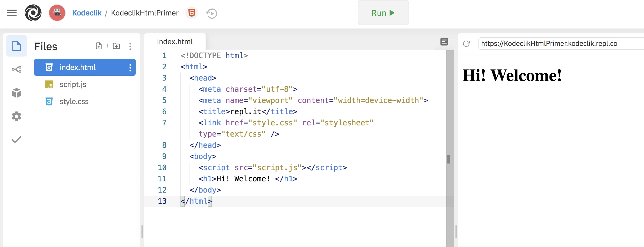The height and width of the screenshot is (247, 644).
Task: Add a new folder in Files
Action: tap(116, 46)
